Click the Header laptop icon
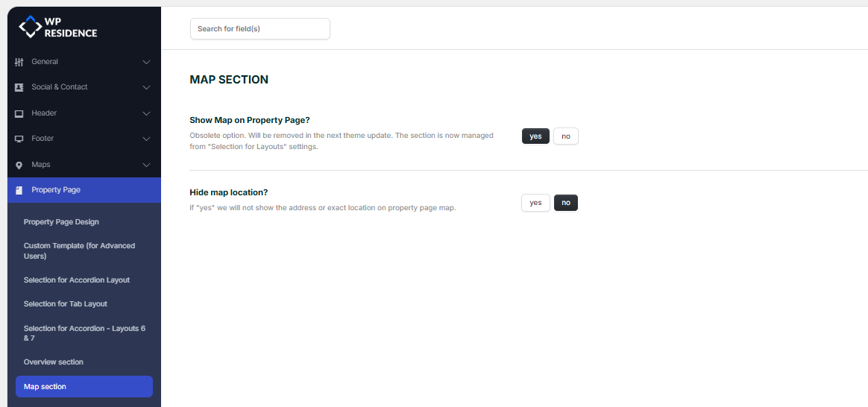Image resolution: width=868 pixels, height=407 pixels. click(x=19, y=113)
